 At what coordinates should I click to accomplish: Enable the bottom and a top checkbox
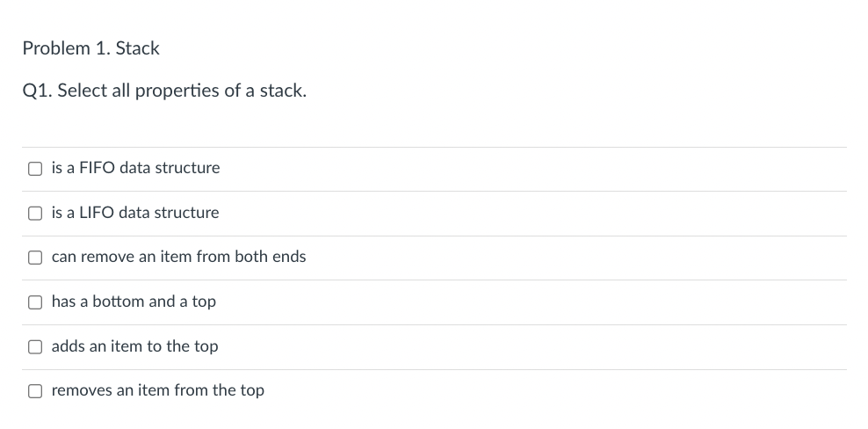click(35, 302)
